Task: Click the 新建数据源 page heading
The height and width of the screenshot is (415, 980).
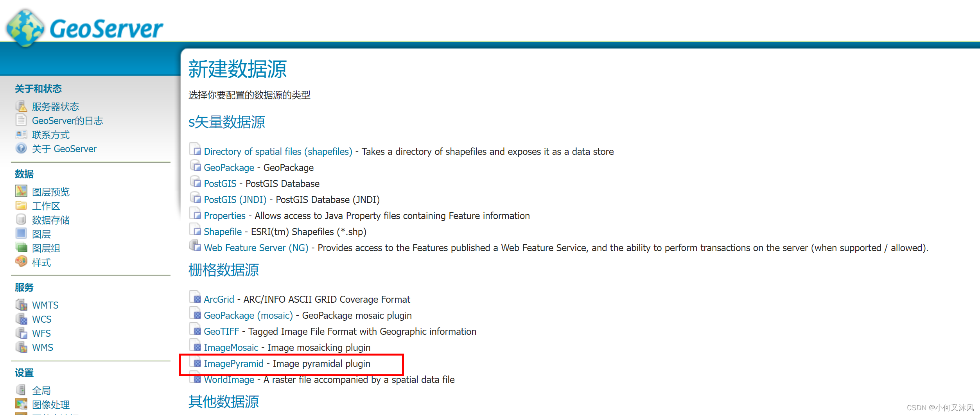Action: [237, 69]
